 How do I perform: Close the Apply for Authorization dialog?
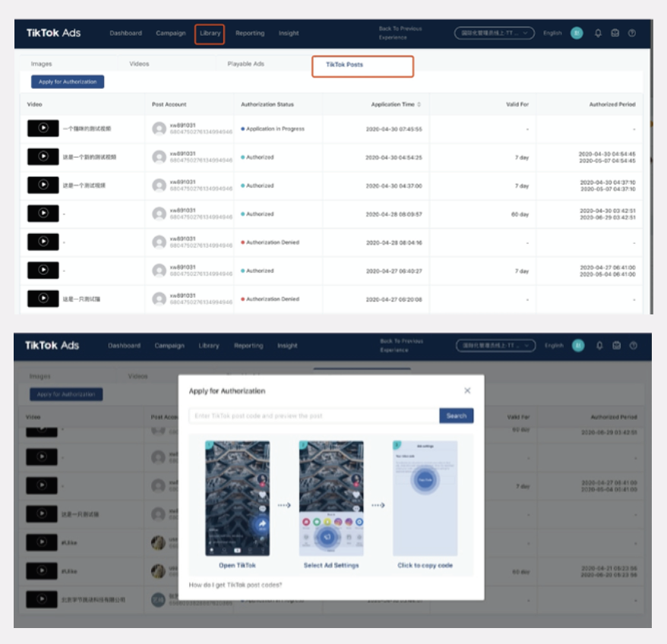tap(467, 390)
